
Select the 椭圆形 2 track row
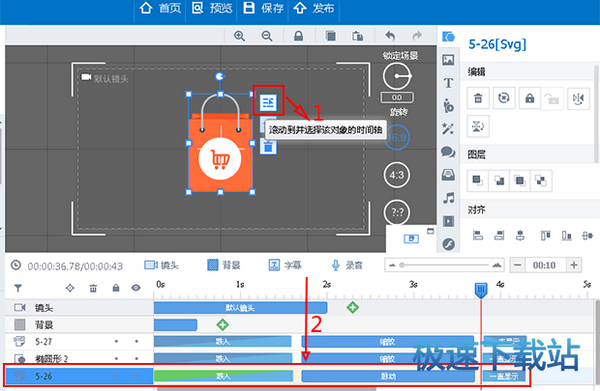tap(79, 358)
